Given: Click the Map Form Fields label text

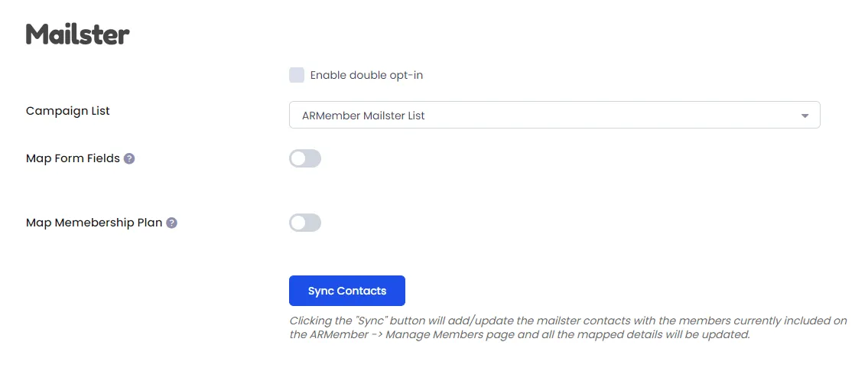Looking at the screenshot, I should coord(73,158).
